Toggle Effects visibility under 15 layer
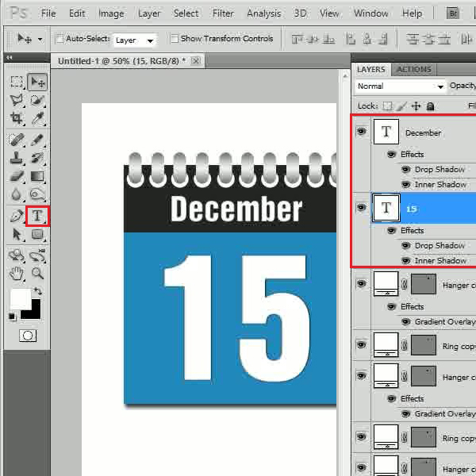476x476 pixels. pyautogui.click(x=391, y=231)
